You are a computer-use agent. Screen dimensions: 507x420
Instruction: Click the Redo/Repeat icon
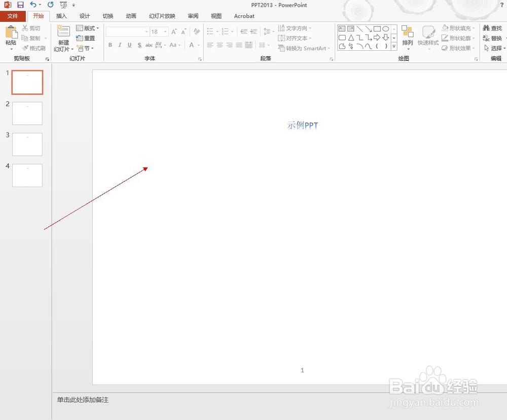50,5
